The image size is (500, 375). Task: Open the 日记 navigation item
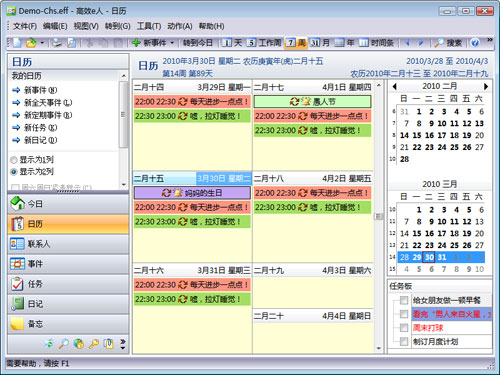coord(68,304)
